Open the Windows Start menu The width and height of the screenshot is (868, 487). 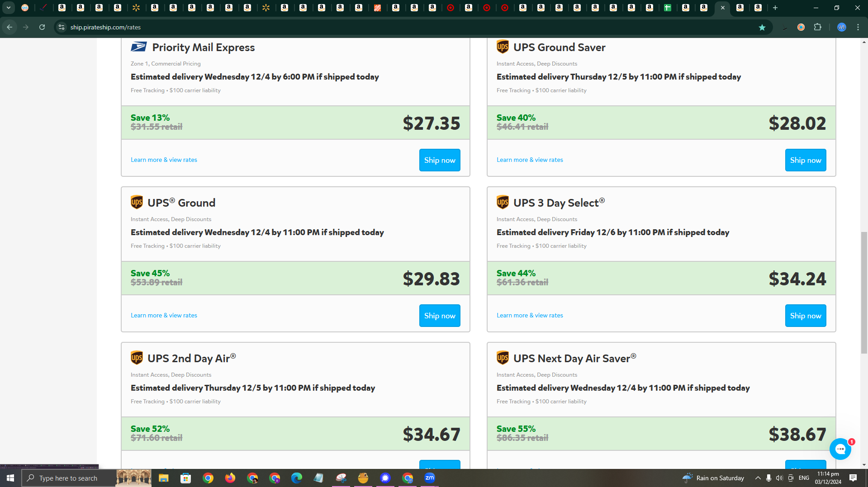click(10, 478)
